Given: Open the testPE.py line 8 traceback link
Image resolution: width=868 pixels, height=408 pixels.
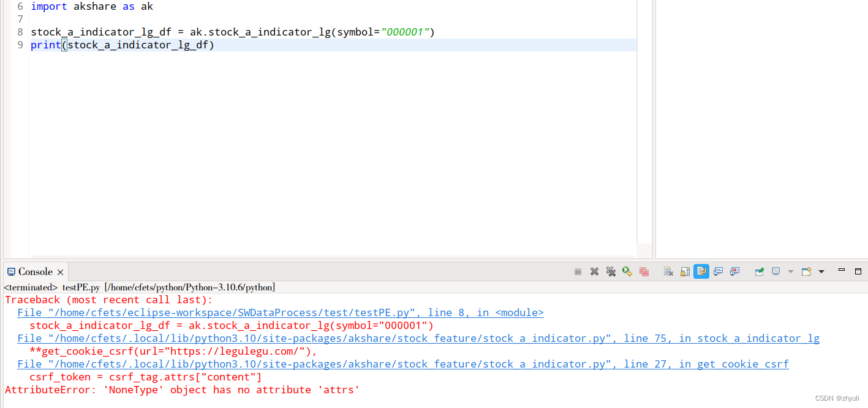Looking at the screenshot, I should click(x=281, y=312).
